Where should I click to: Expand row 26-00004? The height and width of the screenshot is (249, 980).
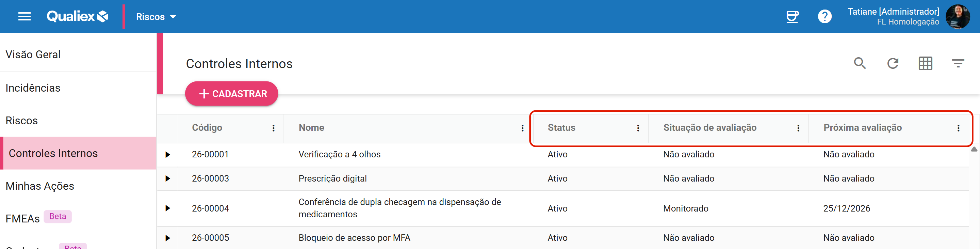pos(167,208)
